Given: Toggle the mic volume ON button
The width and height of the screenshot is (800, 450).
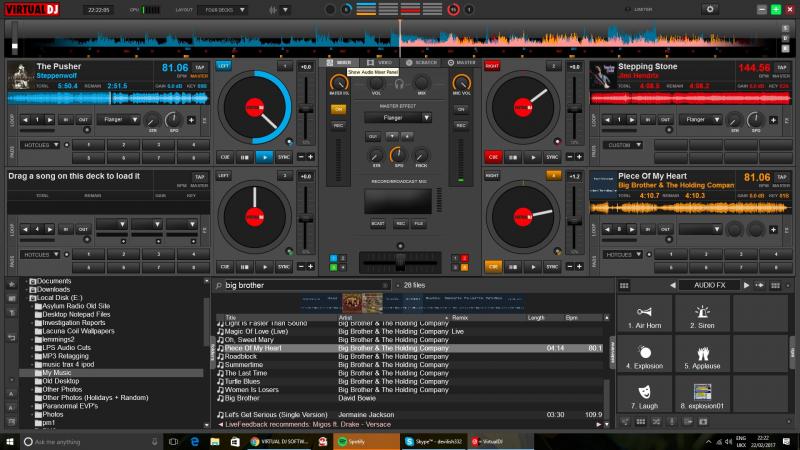Looking at the screenshot, I should [461, 109].
